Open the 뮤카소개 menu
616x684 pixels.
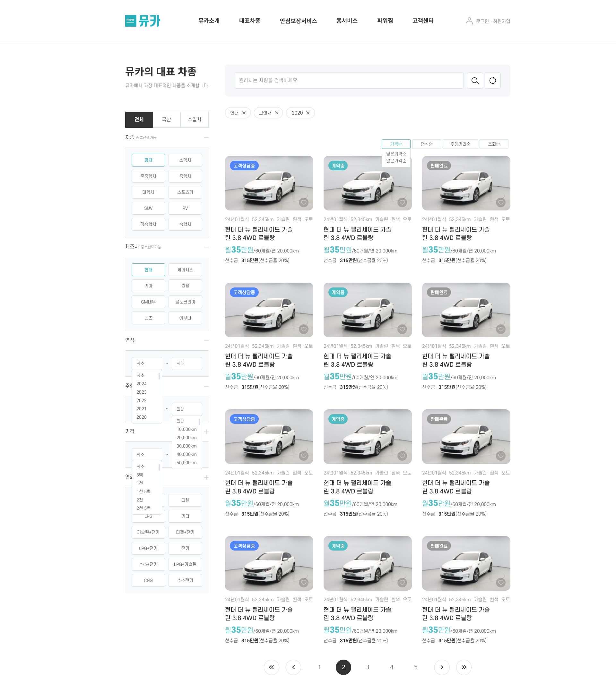pos(209,21)
